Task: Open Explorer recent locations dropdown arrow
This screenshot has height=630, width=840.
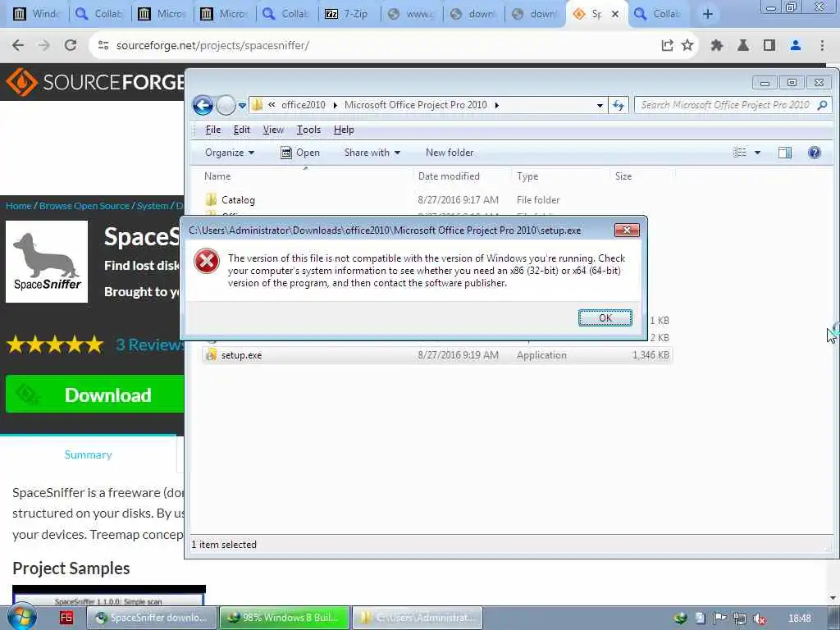Action: (242, 106)
